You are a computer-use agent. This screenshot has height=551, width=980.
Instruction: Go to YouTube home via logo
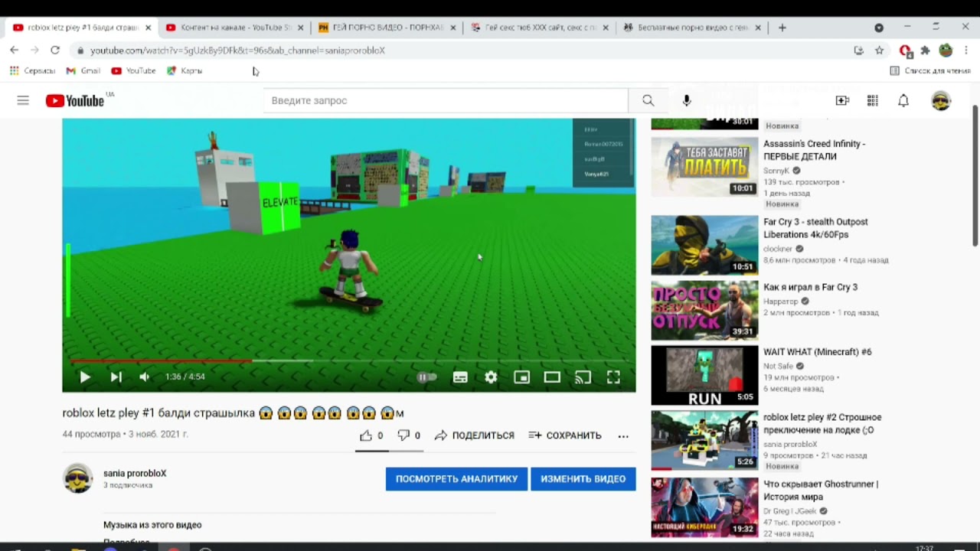(75, 100)
